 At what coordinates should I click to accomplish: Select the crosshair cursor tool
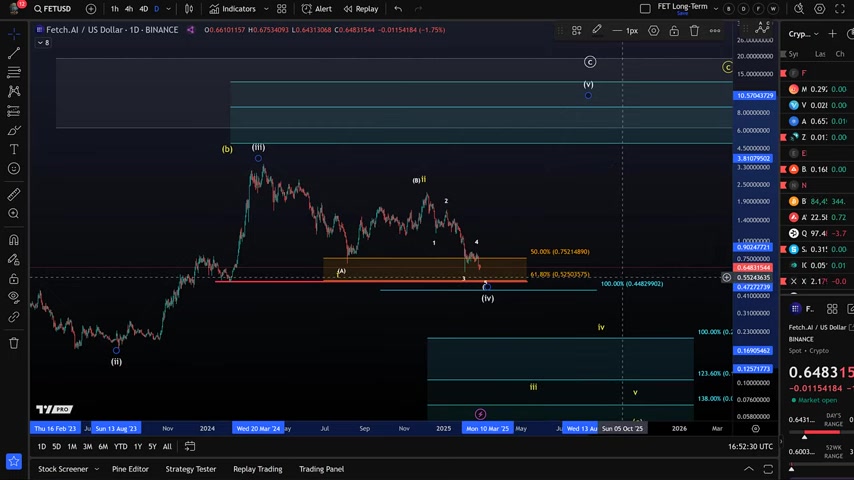pyautogui.click(x=14, y=34)
